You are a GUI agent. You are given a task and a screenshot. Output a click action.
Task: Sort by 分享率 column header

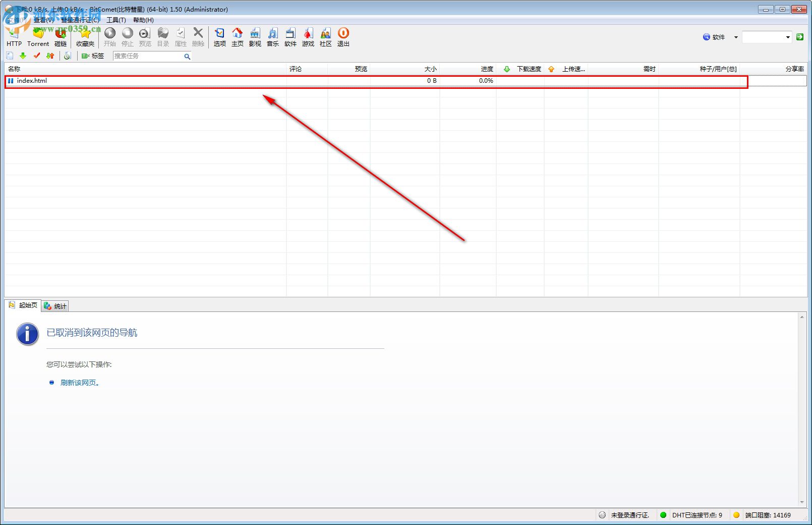773,69
